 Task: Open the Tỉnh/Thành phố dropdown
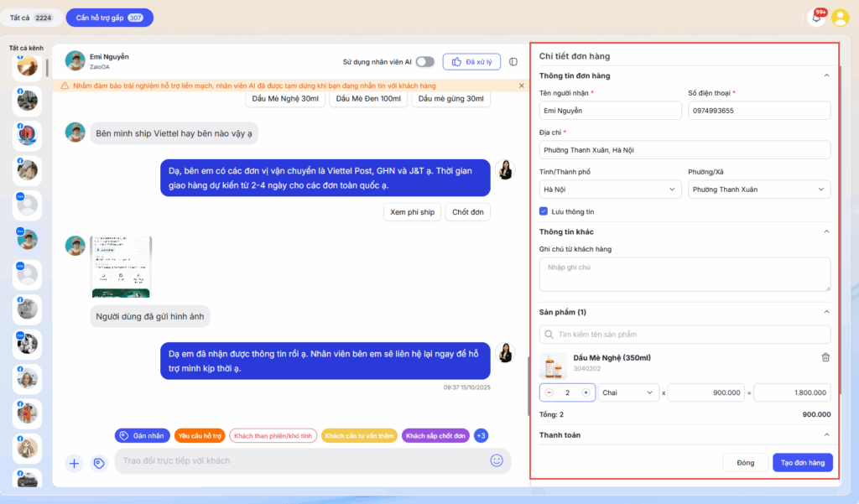pyautogui.click(x=610, y=190)
